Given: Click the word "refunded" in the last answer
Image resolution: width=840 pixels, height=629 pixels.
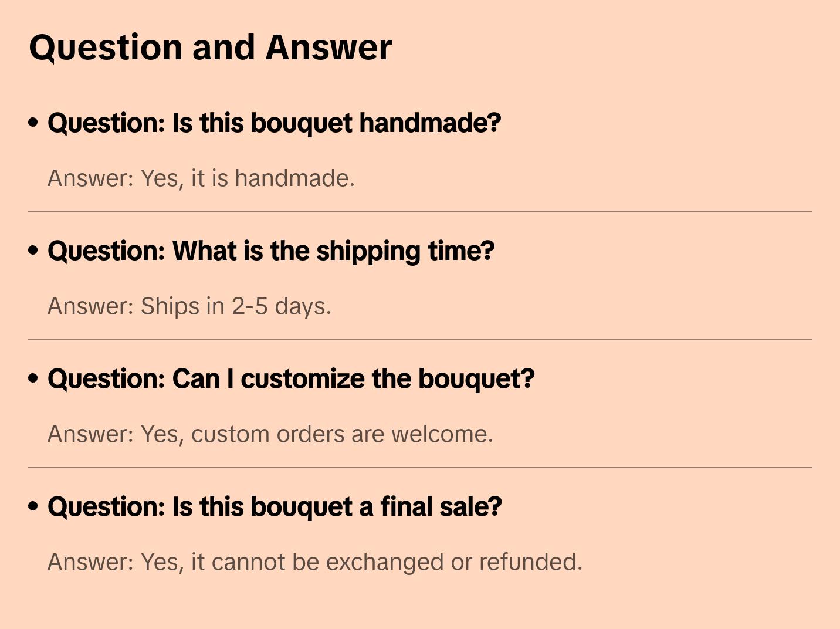Looking at the screenshot, I should click(530, 562).
